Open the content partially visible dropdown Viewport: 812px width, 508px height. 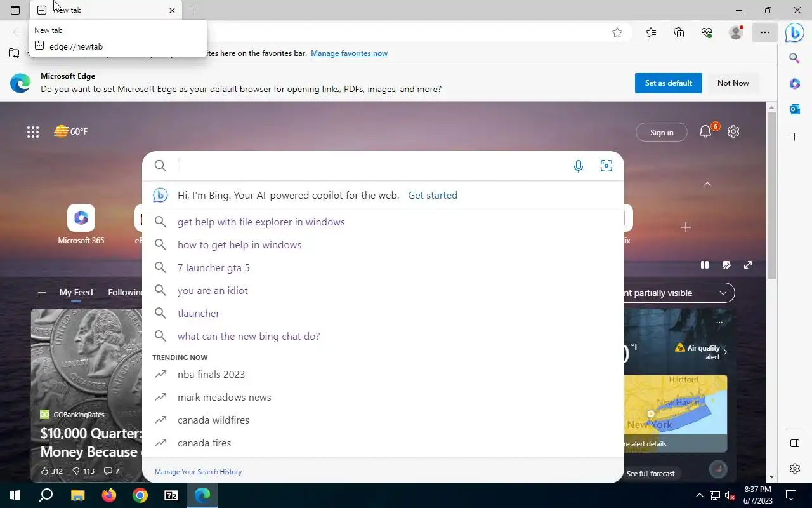coord(679,293)
